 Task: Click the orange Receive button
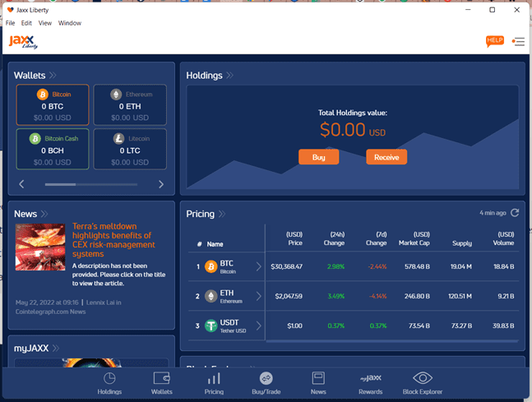[386, 157]
